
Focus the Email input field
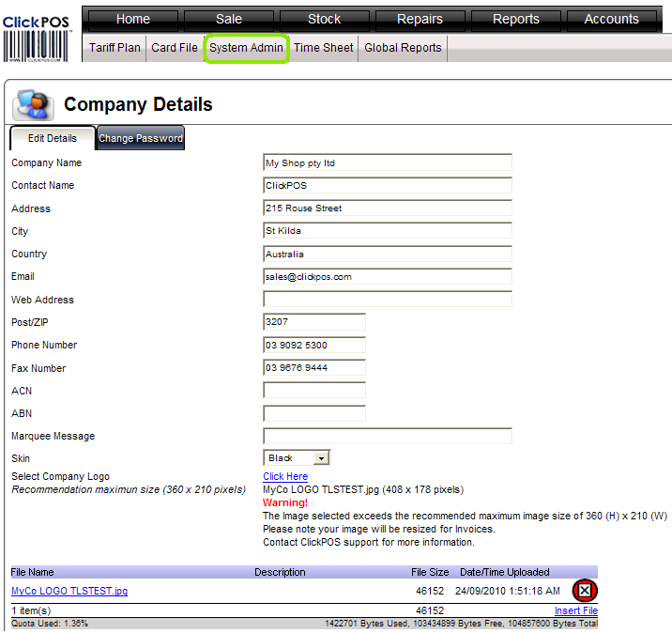(388, 277)
